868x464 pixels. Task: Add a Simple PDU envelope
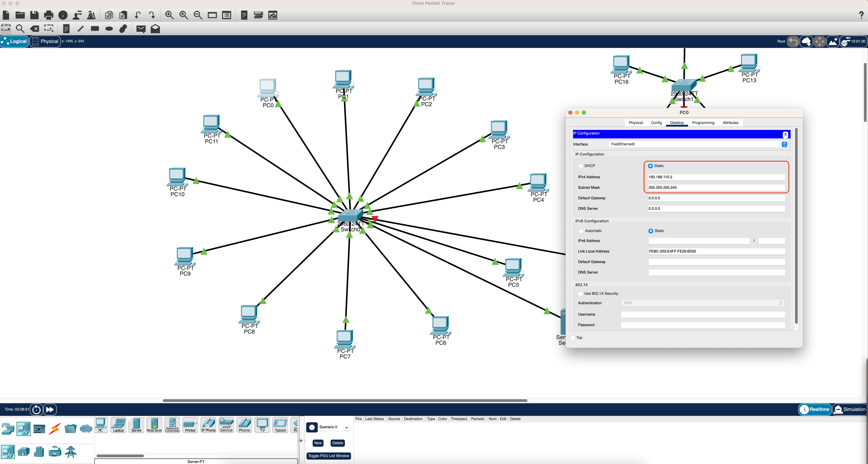click(x=141, y=29)
